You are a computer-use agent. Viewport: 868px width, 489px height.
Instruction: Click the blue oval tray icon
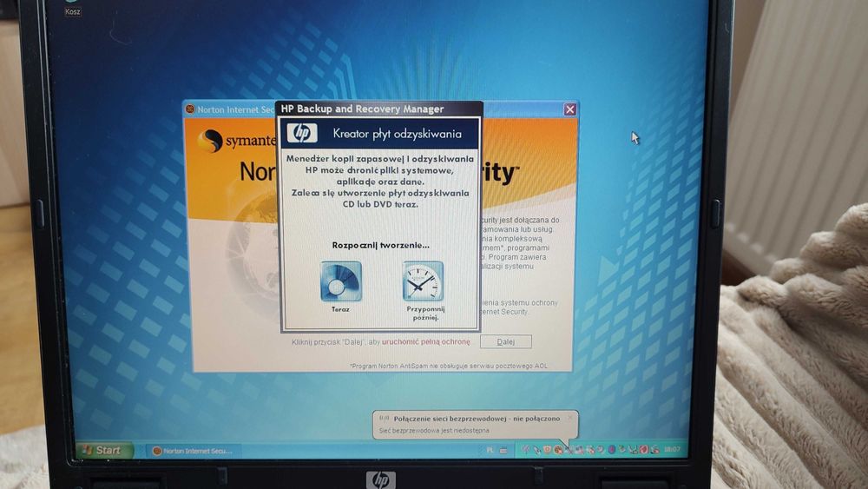612,450
